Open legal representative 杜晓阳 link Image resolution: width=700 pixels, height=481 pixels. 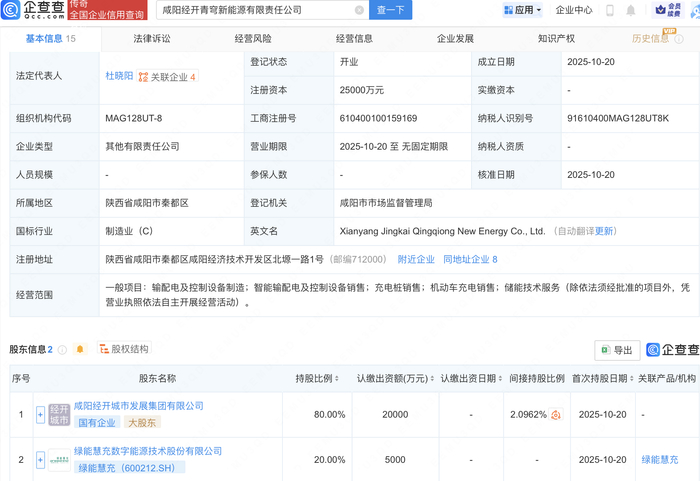tap(119, 76)
